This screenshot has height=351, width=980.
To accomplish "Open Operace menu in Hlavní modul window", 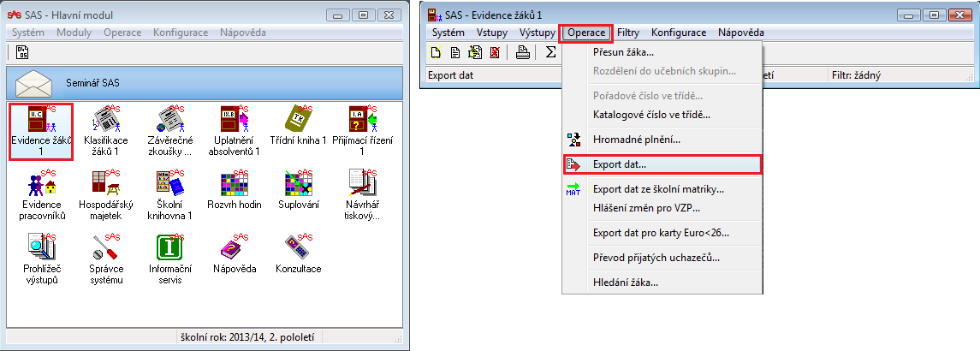I will 122,33.
